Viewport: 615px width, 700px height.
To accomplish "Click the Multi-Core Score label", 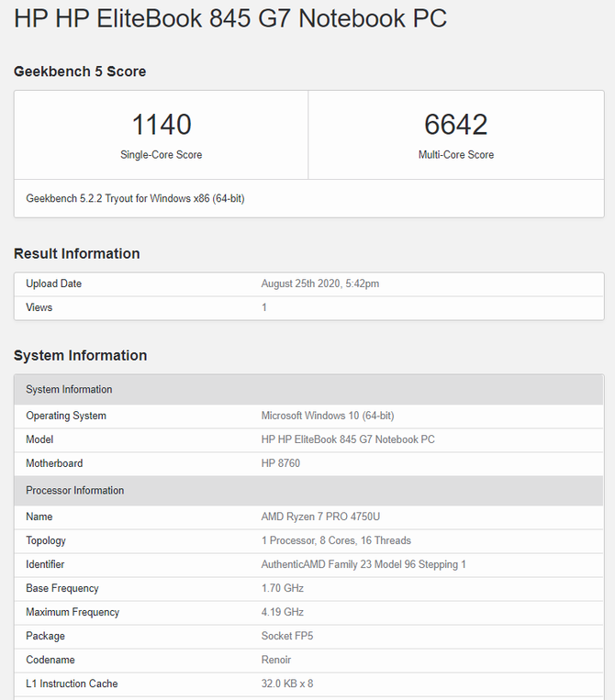I will pos(456,154).
